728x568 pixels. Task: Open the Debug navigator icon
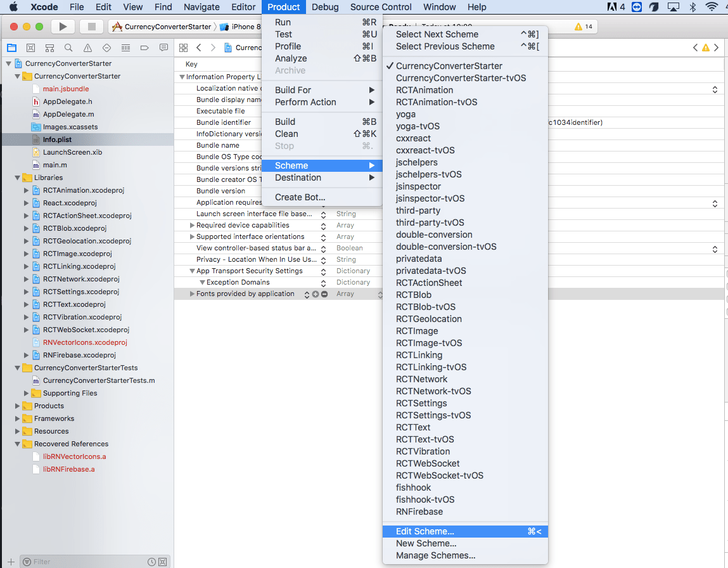point(125,48)
